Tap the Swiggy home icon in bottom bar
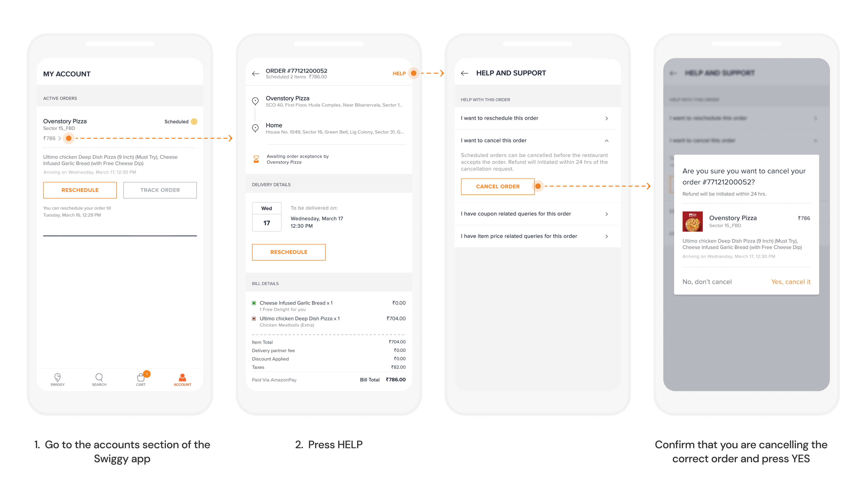Image resolution: width=868 pixels, height=488 pixels. click(x=58, y=377)
